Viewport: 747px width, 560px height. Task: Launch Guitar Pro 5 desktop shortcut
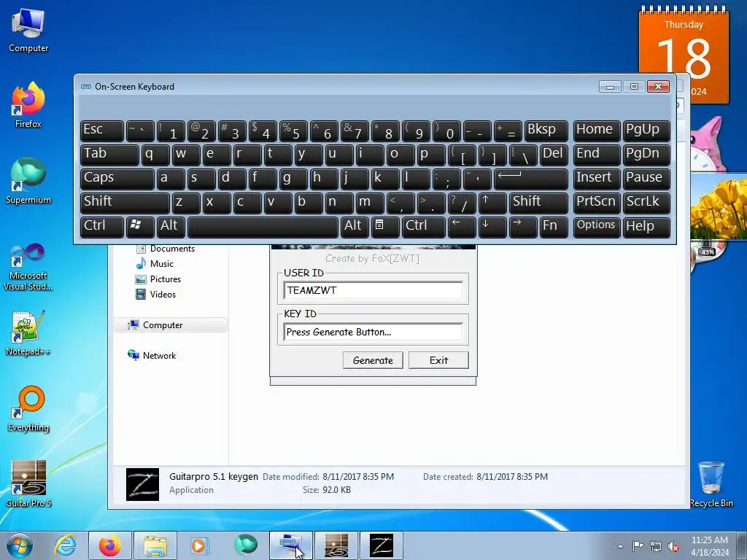[28, 483]
